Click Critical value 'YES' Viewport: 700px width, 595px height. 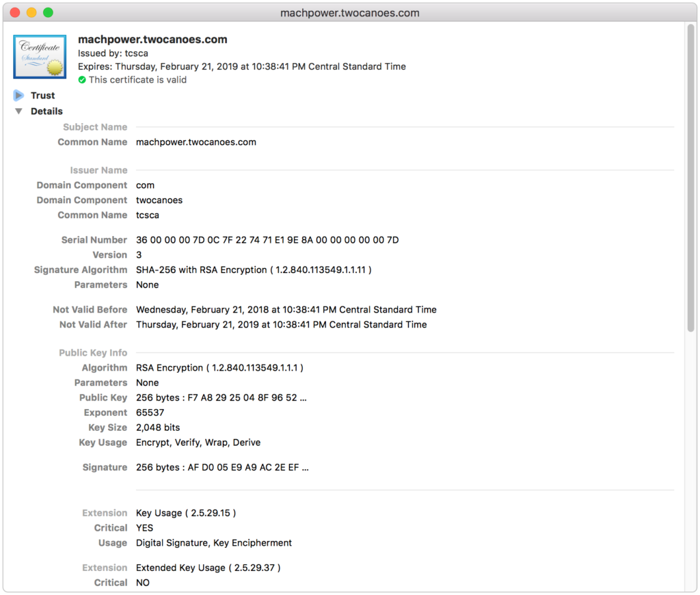point(145,528)
